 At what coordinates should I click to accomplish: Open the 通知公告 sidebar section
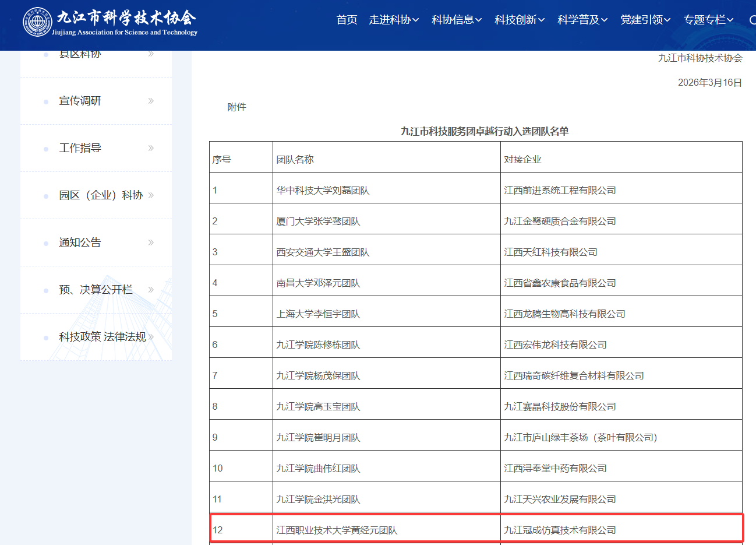click(80, 242)
